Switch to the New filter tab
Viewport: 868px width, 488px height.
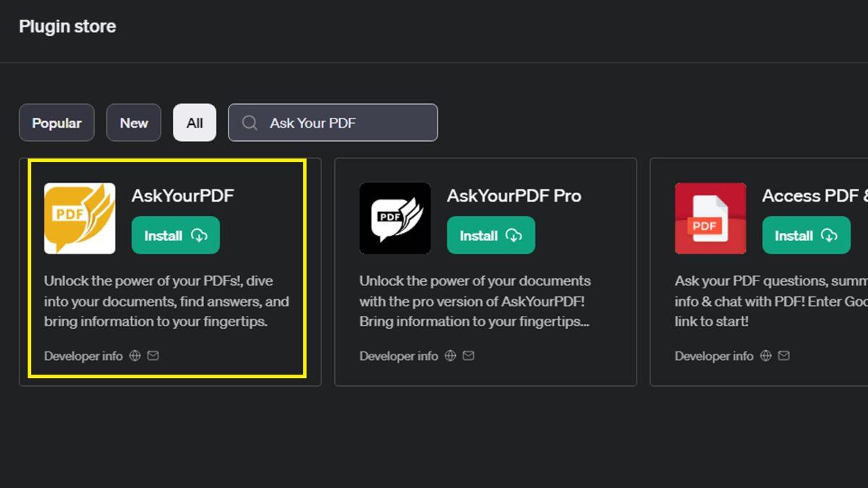[134, 123]
